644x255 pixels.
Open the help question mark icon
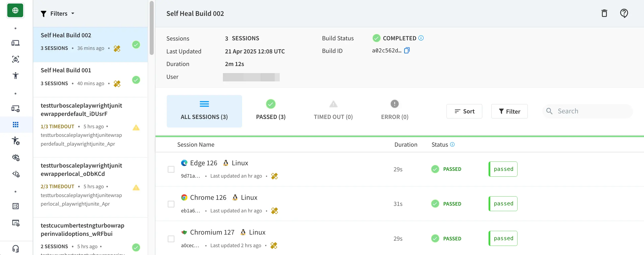[x=624, y=13]
